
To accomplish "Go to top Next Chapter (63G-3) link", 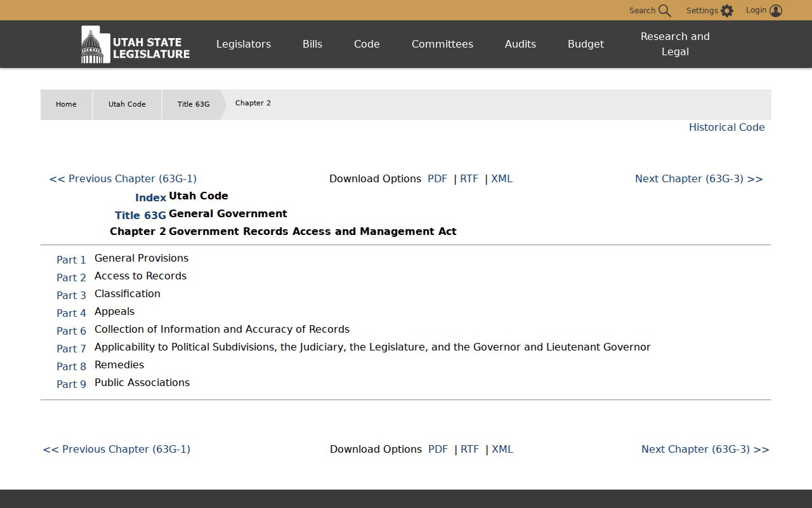I will 699,178.
